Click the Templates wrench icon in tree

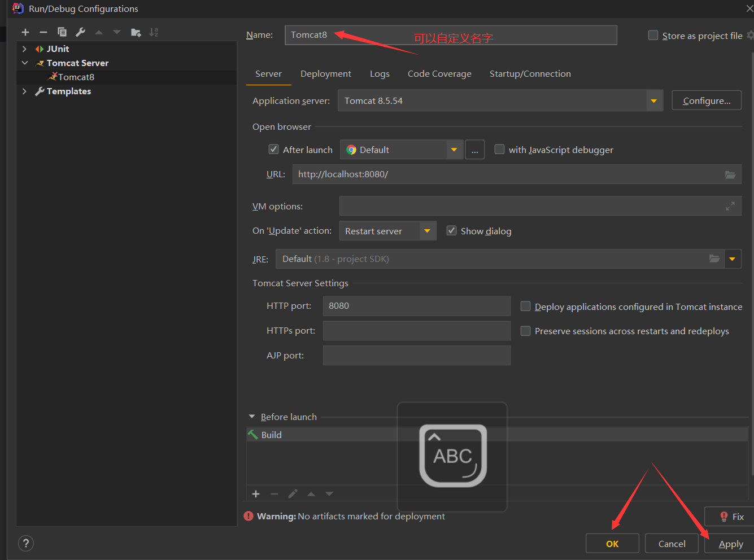pyautogui.click(x=40, y=91)
